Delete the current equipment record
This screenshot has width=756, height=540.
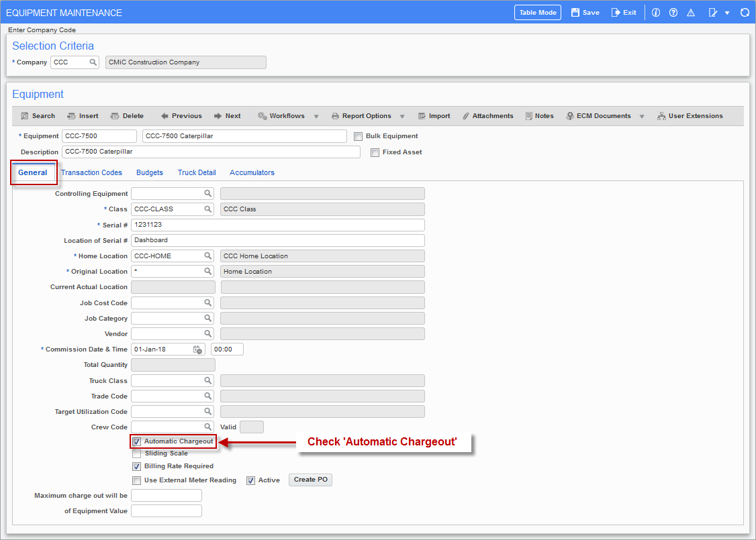click(128, 116)
